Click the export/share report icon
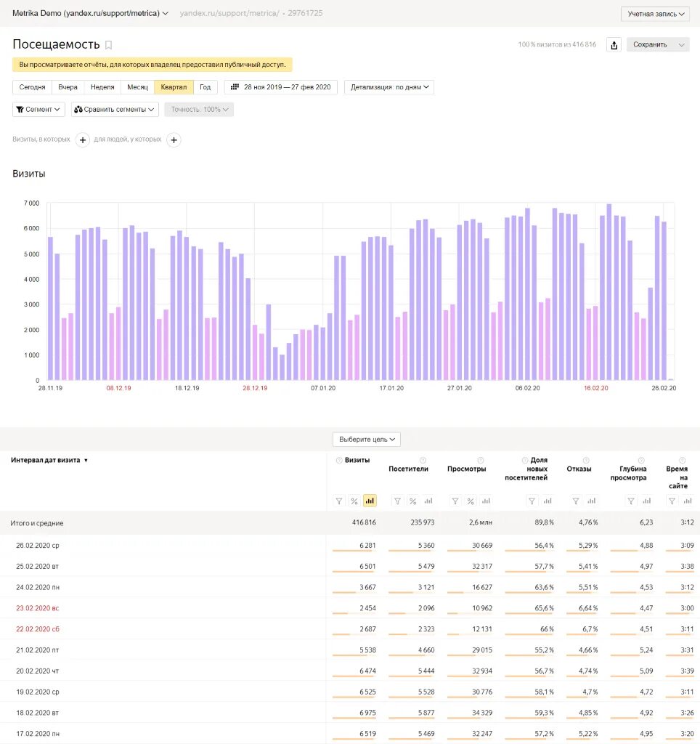The width and height of the screenshot is (700, 744). [x=614, y=45]
